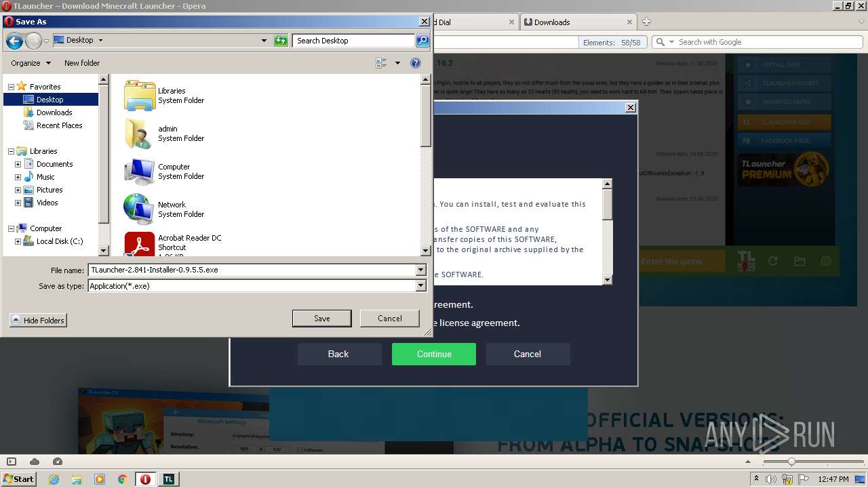Select Desktop under Favorites
Viewport: 868px width, 488px height.
[x=50, y=100]
